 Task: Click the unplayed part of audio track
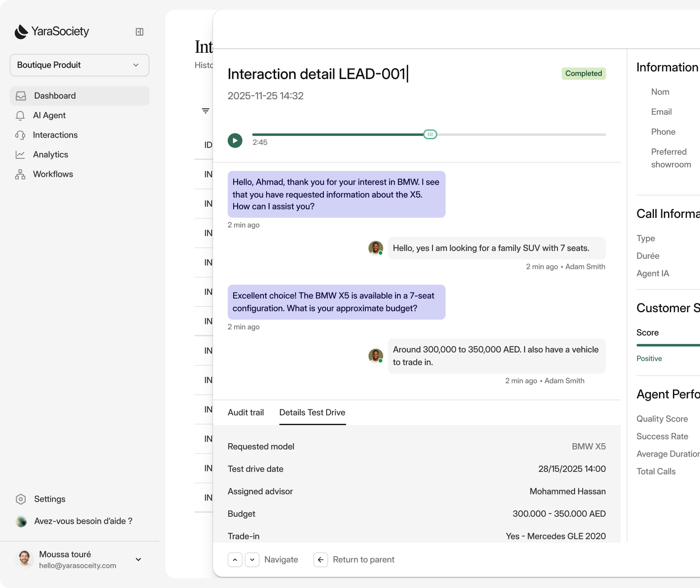(x=521, y=134)
